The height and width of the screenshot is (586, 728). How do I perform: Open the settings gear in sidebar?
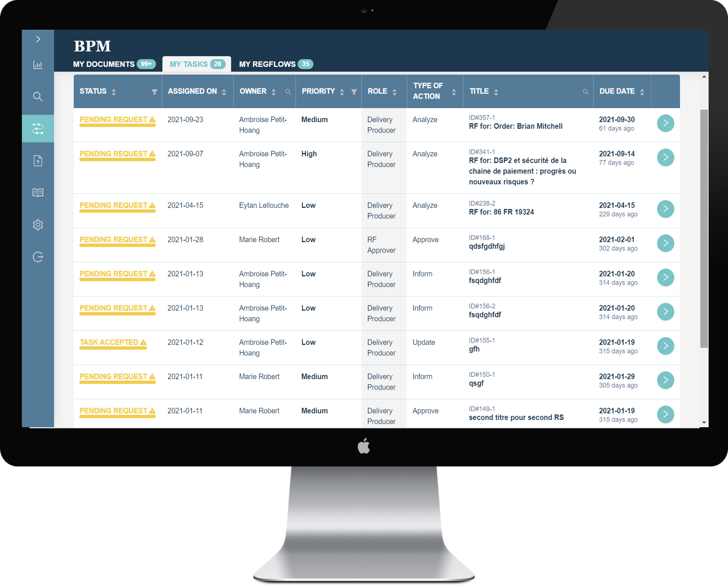[38, 225]
